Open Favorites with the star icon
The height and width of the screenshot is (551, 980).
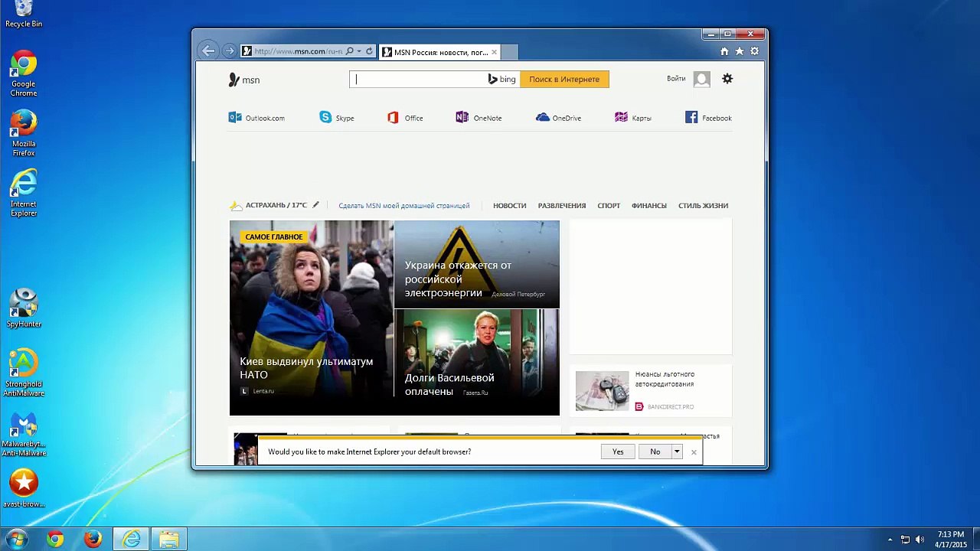click(x=740, y=51)
